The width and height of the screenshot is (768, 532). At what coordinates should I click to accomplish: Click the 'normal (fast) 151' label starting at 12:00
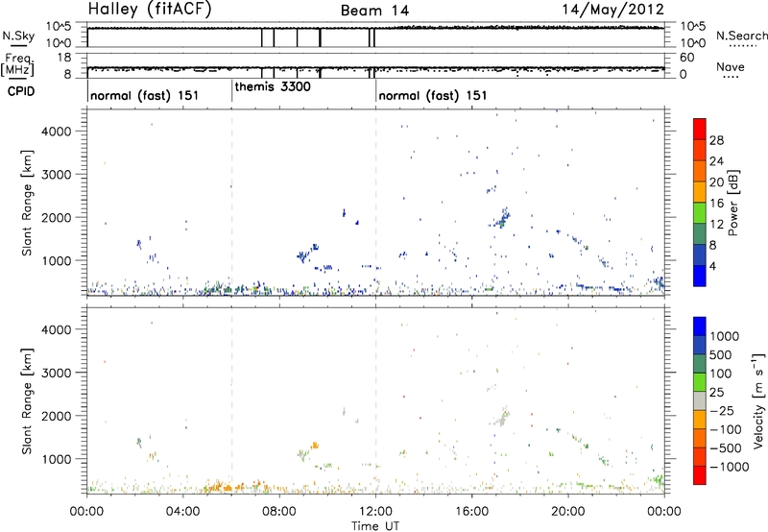(x=433, y=95)
